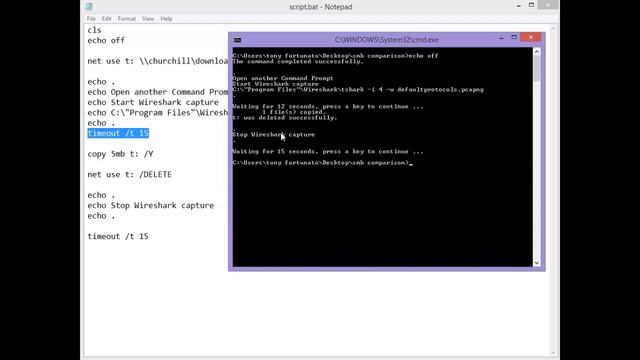640x360 pixels.
Task: Open the Notepad Edit menu
Action: point(107,19)
